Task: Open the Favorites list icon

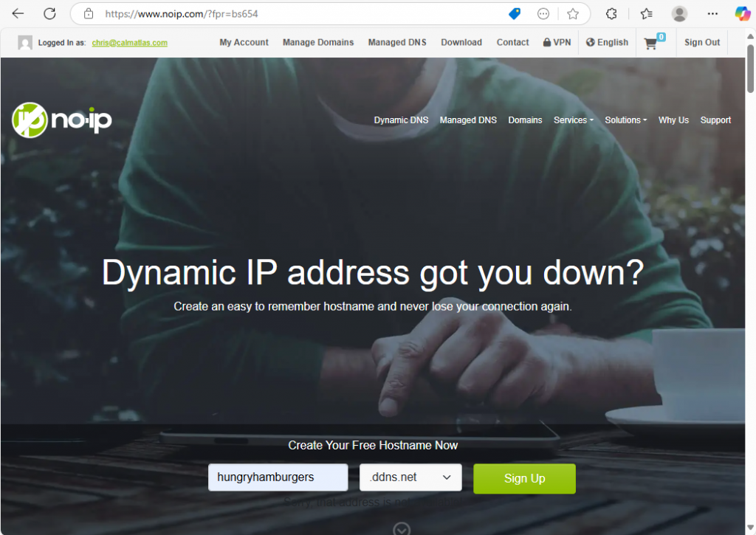Action: 647,14
